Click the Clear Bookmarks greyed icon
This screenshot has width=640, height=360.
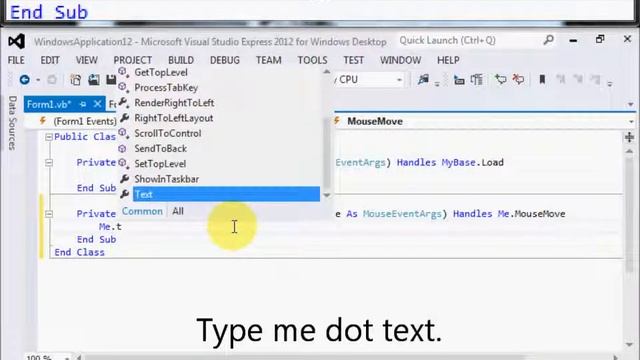click(596, 80)
